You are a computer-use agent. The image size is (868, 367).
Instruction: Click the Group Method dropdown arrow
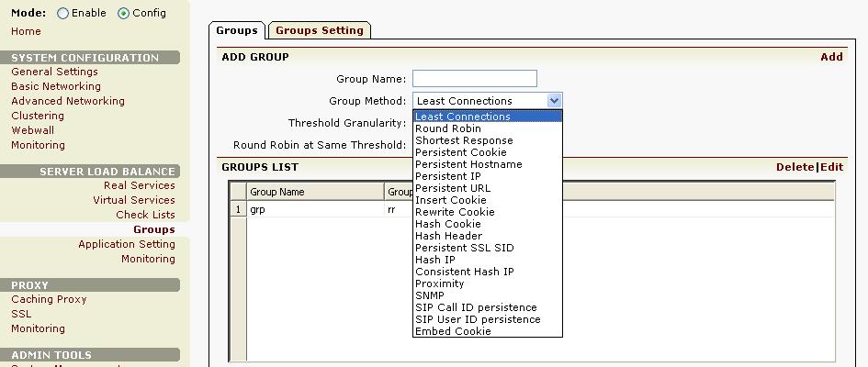click(x=553, y=101)
